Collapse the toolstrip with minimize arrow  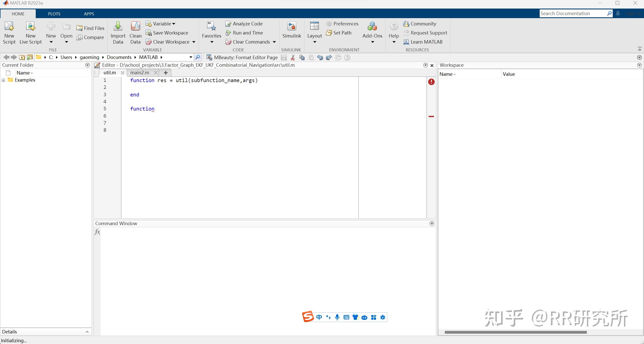click(x=639, y=49)
